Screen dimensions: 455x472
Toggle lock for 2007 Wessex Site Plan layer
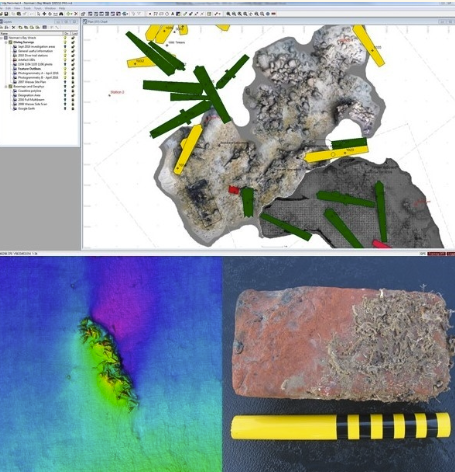[73, 82]
